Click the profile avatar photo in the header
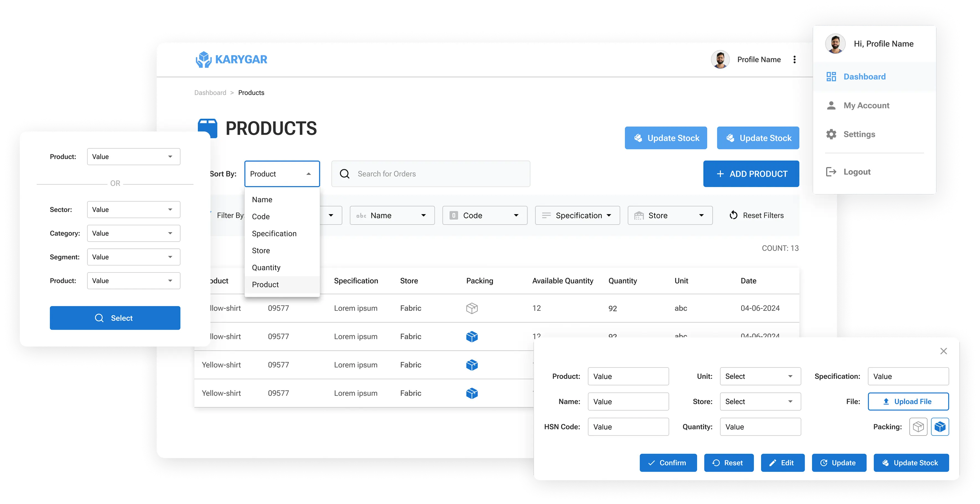Screen dimensions: 980x504 [721, 59]
